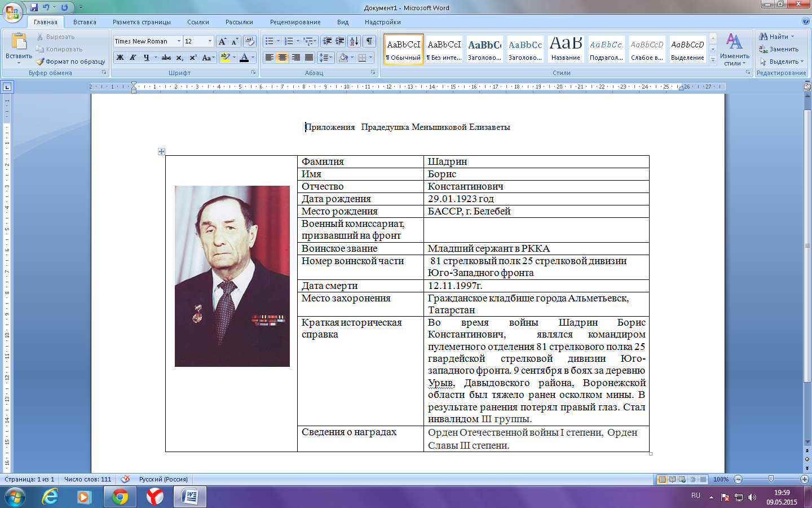Click the zoom slider handle in the status bar

771,479
